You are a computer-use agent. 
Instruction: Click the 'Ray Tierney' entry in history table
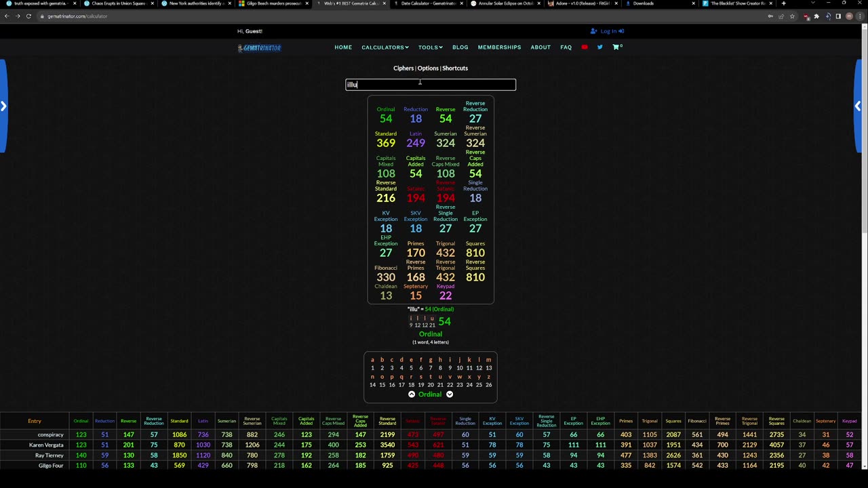coord(50,455)
